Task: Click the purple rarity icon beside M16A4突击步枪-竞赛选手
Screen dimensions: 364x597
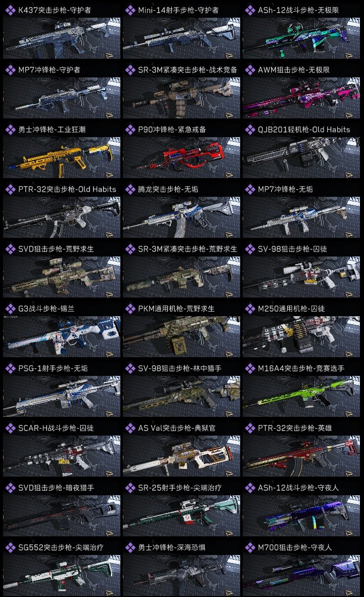Action: tap(250, 368)
